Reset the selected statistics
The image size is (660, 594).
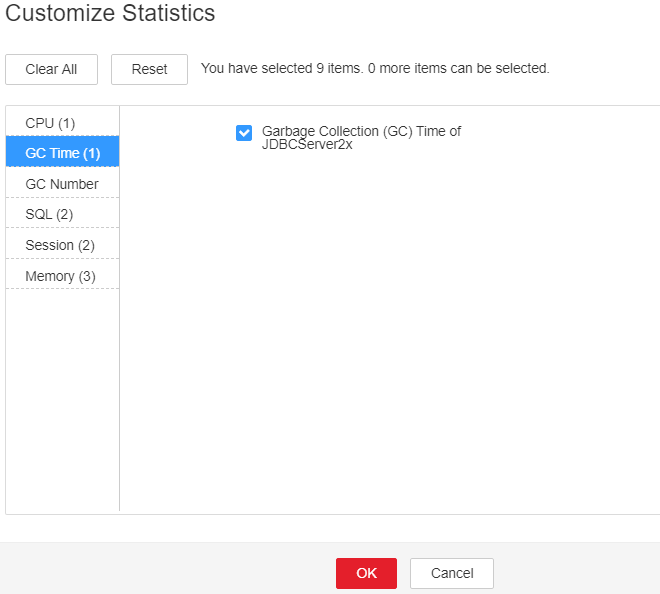coord(149,69)
